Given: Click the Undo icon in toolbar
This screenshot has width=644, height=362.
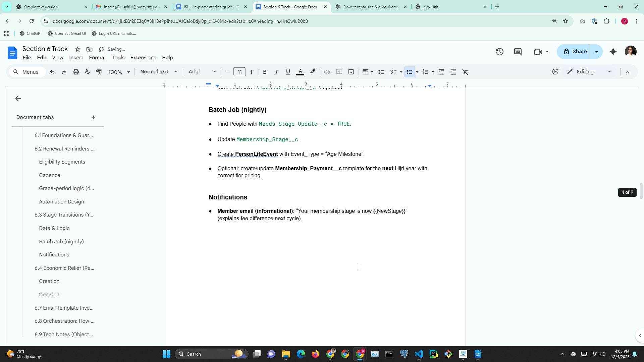Looking at the screenshot, I should coord(52,72).
